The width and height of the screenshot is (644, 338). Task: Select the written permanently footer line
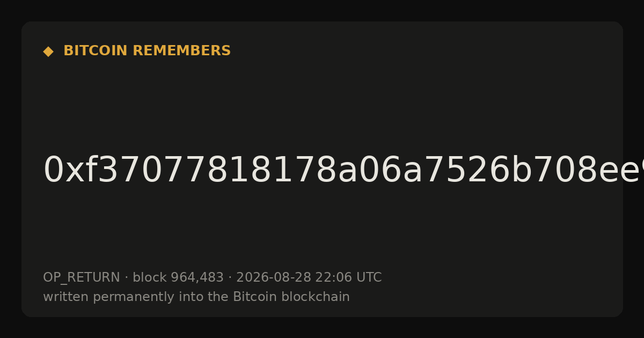coord(196,297)
